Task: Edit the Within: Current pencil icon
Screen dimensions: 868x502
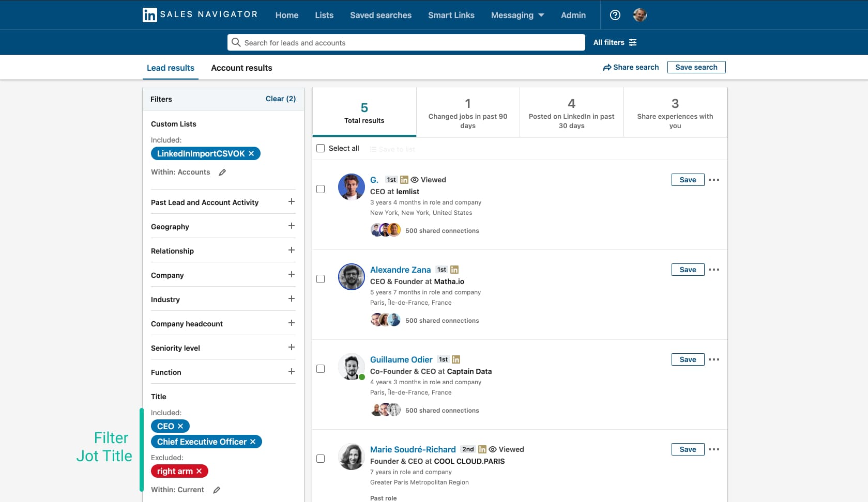Action: pyautogui.click(x=217, y=490)
